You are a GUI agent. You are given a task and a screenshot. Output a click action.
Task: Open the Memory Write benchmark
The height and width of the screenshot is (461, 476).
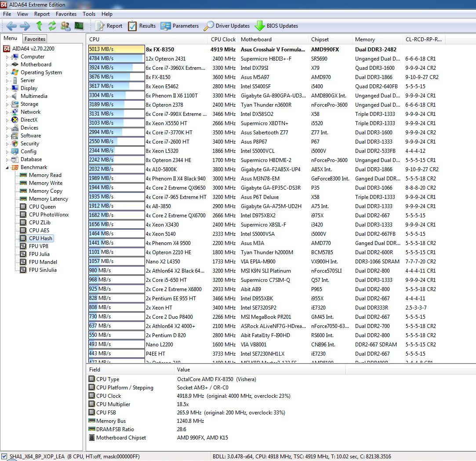[41, 183]
